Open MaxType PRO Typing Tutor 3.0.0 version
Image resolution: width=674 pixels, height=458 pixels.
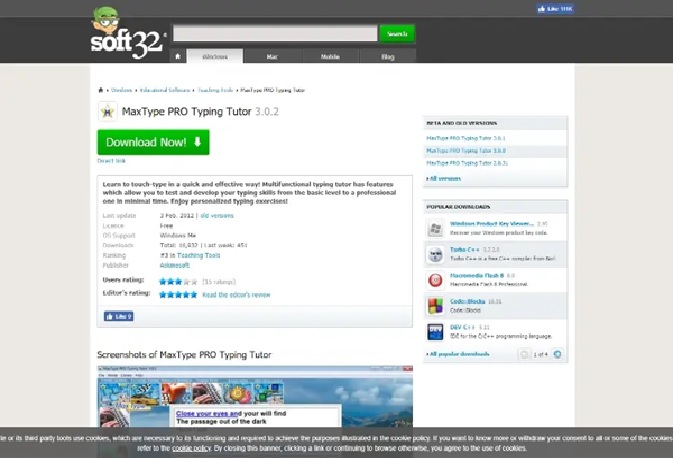point(466,151)
